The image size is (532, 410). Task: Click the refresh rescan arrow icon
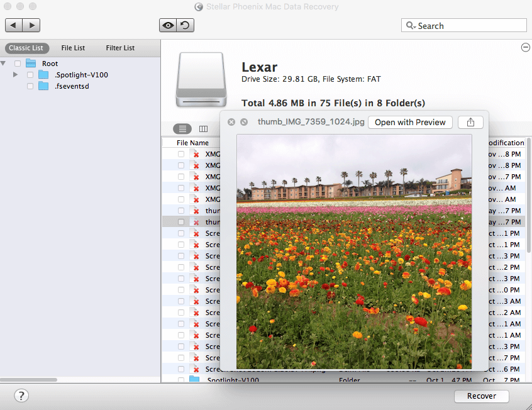tap(186, 25)
